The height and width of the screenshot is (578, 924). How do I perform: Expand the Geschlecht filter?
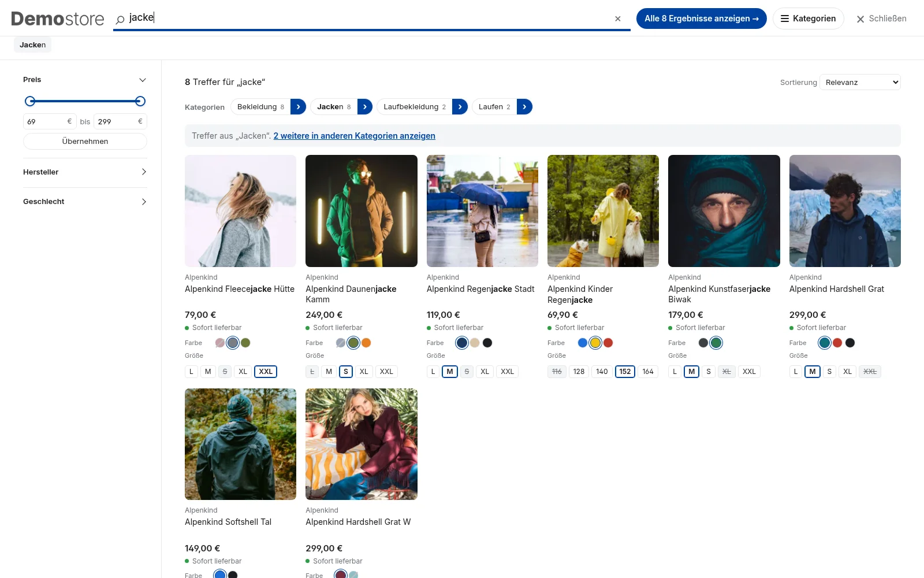(x=85, y=202)
